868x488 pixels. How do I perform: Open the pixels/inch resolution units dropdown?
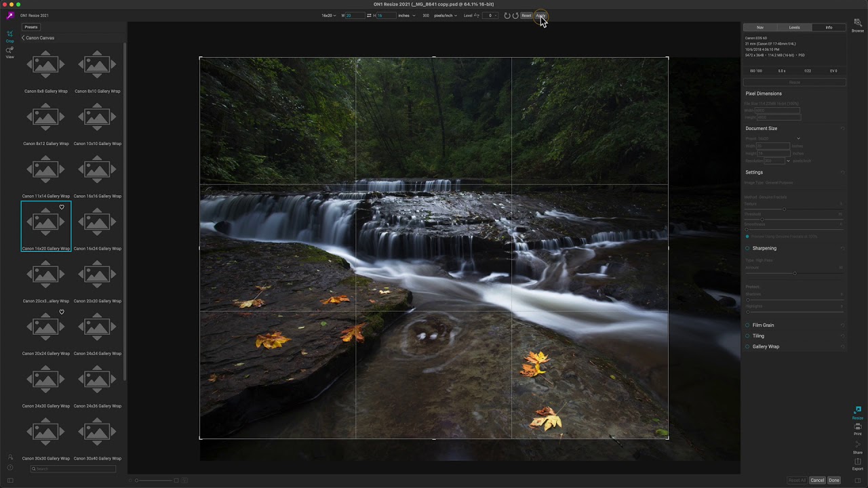click(x=445, y=16)
